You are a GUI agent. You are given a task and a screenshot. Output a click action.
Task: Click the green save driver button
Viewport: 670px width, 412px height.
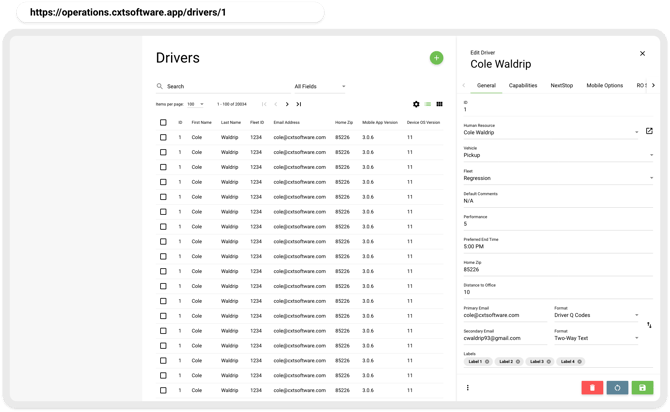(642, 387)
